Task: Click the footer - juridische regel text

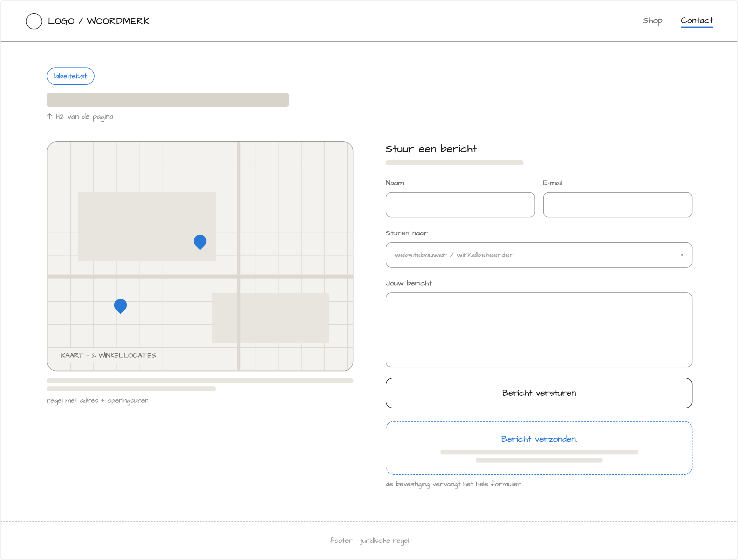Action: tap(369, 541)
